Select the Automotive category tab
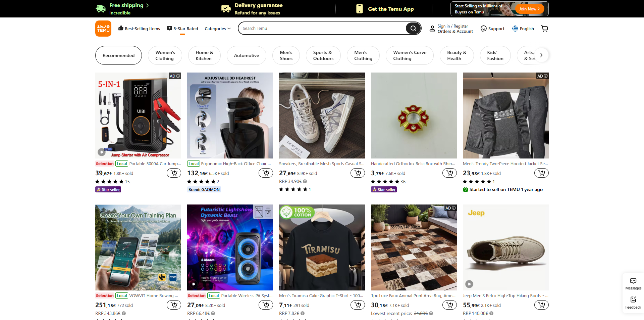The height and width of the screenshot is (320, 644). point(247,55)
